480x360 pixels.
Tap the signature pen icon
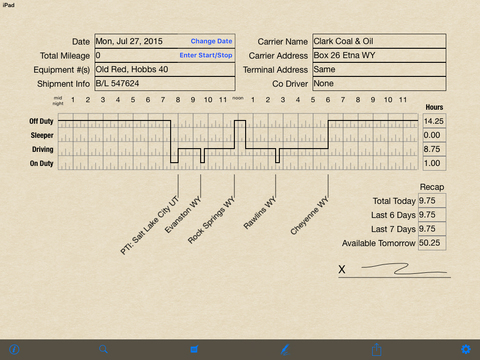(285, 350)
